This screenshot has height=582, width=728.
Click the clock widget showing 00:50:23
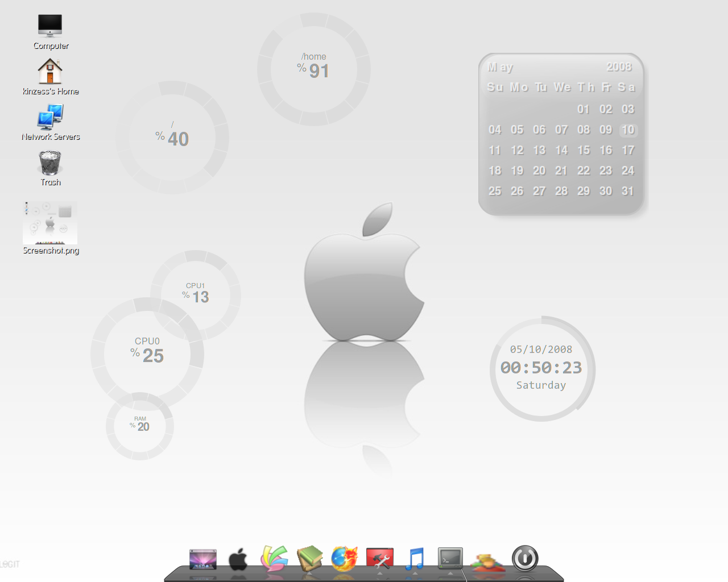[x=542, y=368]
